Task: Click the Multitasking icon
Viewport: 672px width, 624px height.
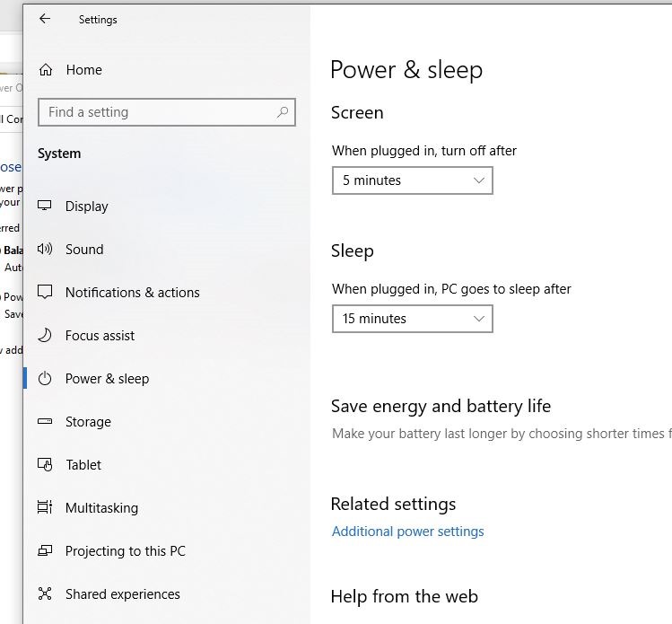Action: (x=45, y=508)
